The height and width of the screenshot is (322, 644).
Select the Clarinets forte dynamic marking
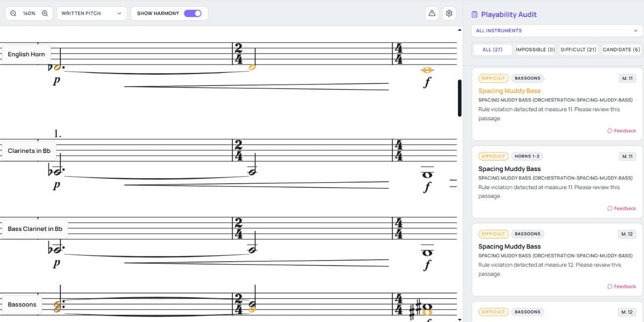coord(427,188)
